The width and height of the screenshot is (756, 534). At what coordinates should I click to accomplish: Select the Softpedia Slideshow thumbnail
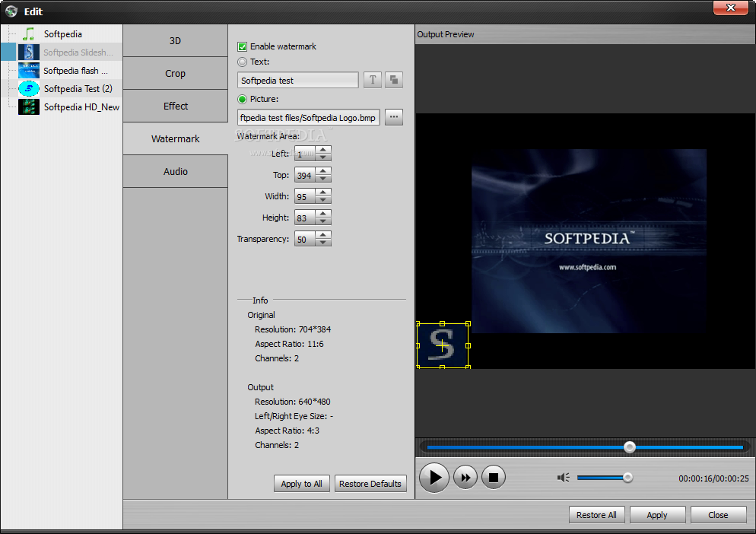[x=29, y=52]
